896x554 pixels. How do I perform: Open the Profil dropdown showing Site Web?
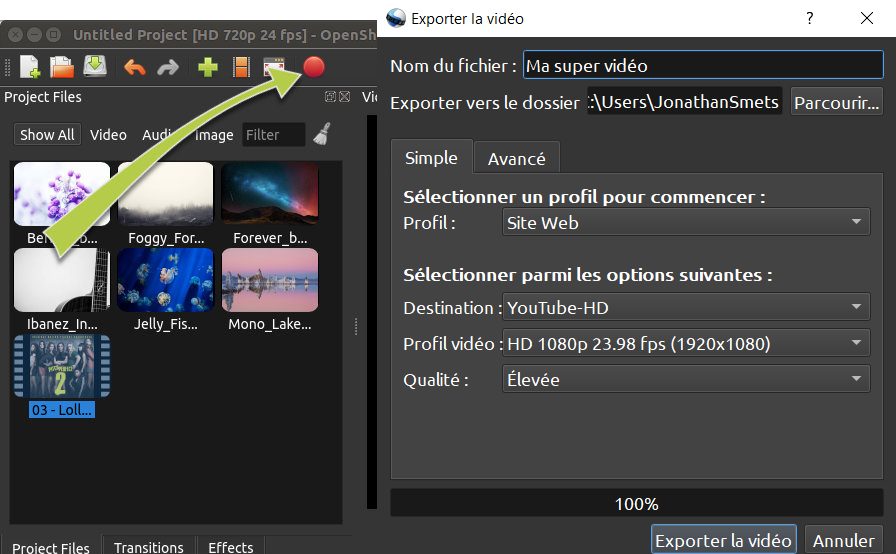pyautogui.click(x=685, y=223)
